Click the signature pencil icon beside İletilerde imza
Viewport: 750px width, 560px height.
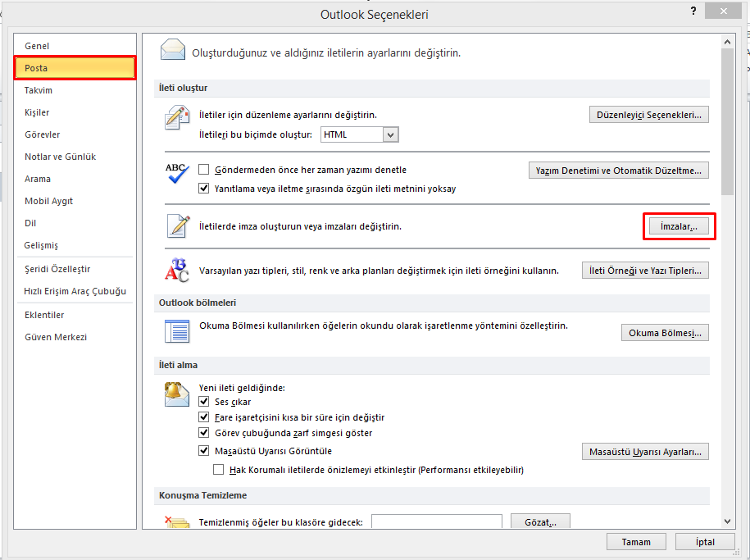(x=179, y=226)
